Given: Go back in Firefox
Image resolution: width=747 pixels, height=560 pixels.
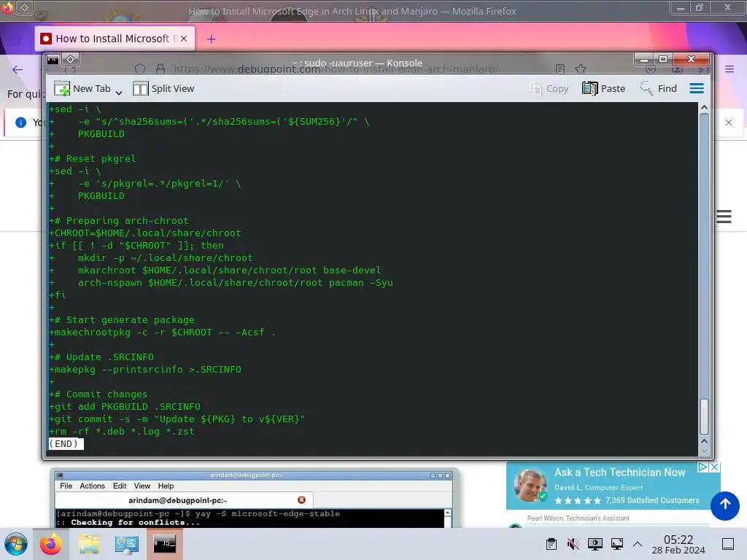Looking at the screenshot, I should click(x=18, y=69).
